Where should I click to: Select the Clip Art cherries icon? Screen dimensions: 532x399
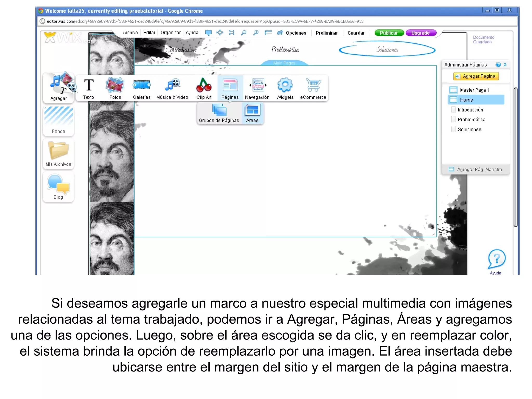point(204,88)
